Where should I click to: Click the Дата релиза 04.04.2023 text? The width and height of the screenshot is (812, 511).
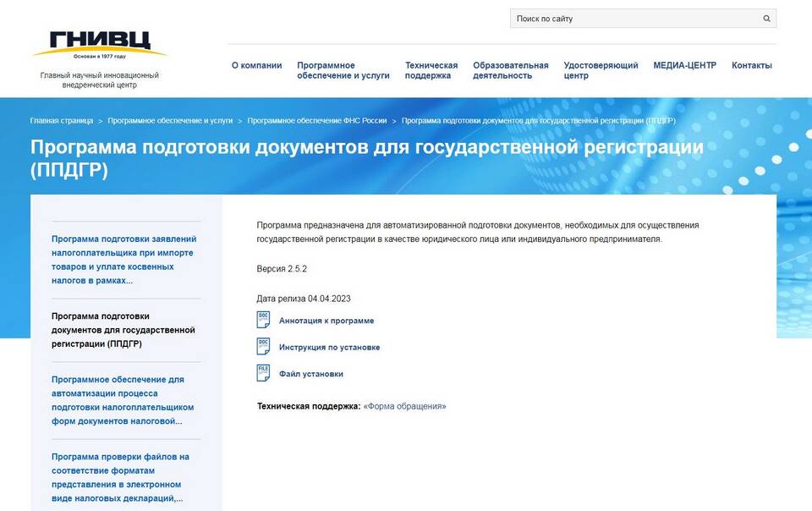pos(304,299)
